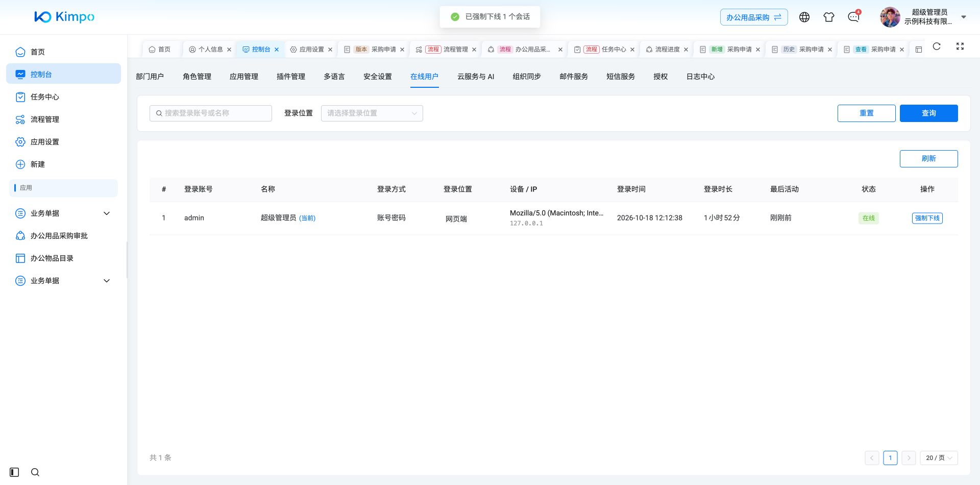
Task: Switch to the 部门用户 tab
Action: pos(150,77)
